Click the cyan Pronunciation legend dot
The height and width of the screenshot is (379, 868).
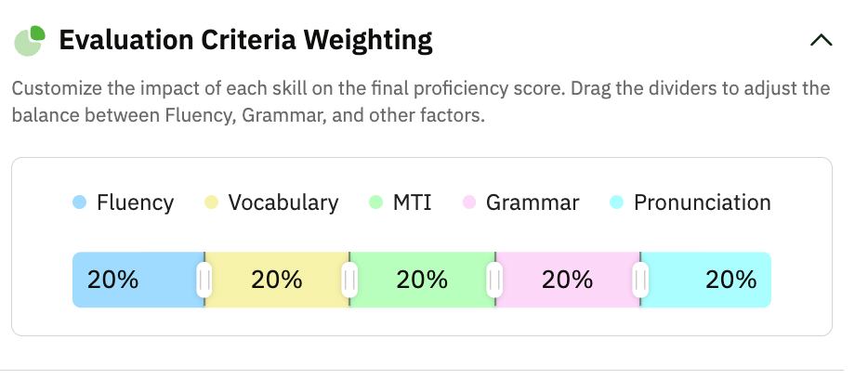(x=617, y=203)
